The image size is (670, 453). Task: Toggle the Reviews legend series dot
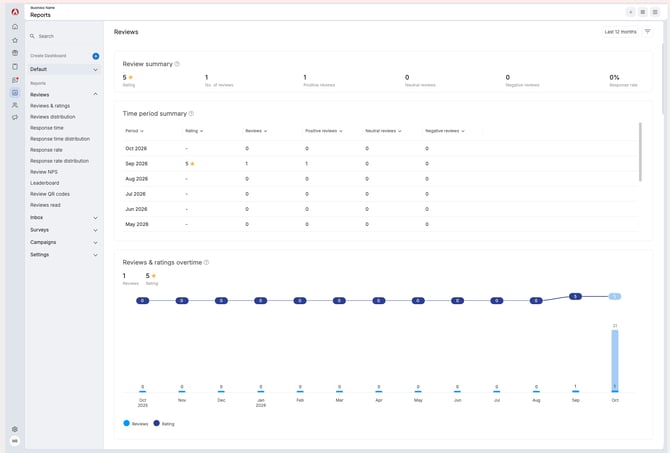pos(126,423)
